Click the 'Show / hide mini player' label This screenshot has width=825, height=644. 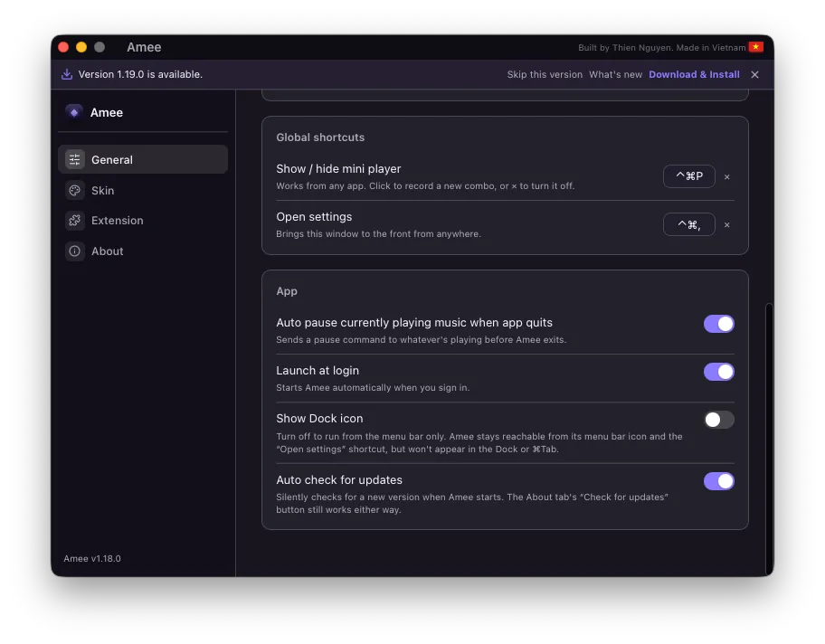pyautogui.click(x=338, y=169)
